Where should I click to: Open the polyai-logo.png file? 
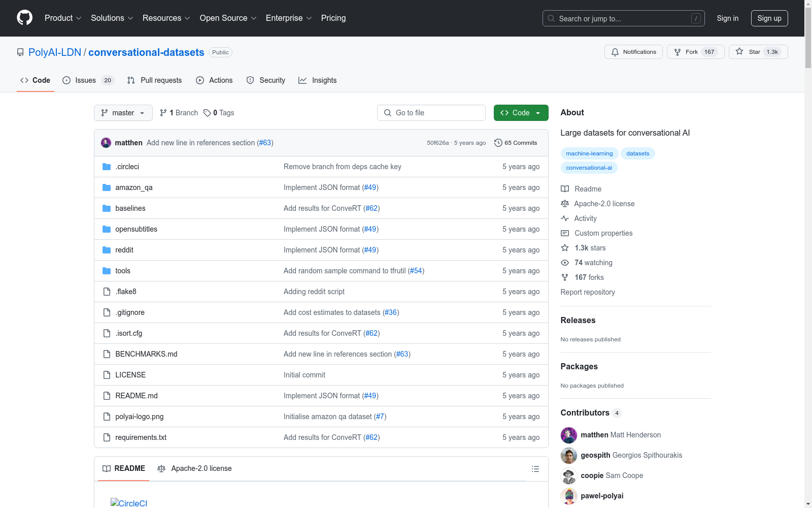(140, 417)
